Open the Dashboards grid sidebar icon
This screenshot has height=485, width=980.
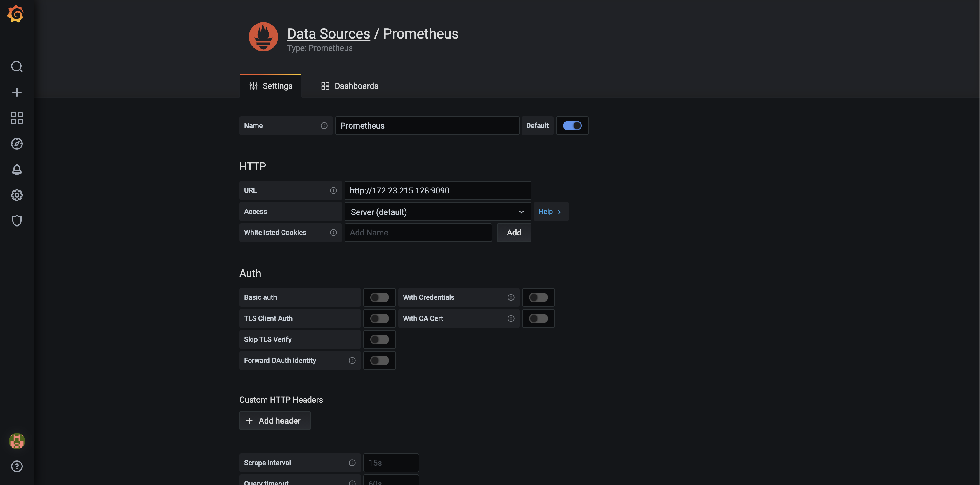pos(17,118)
